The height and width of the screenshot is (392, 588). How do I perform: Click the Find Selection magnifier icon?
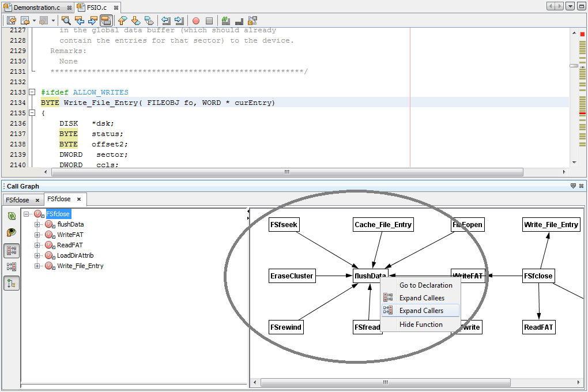66,20
